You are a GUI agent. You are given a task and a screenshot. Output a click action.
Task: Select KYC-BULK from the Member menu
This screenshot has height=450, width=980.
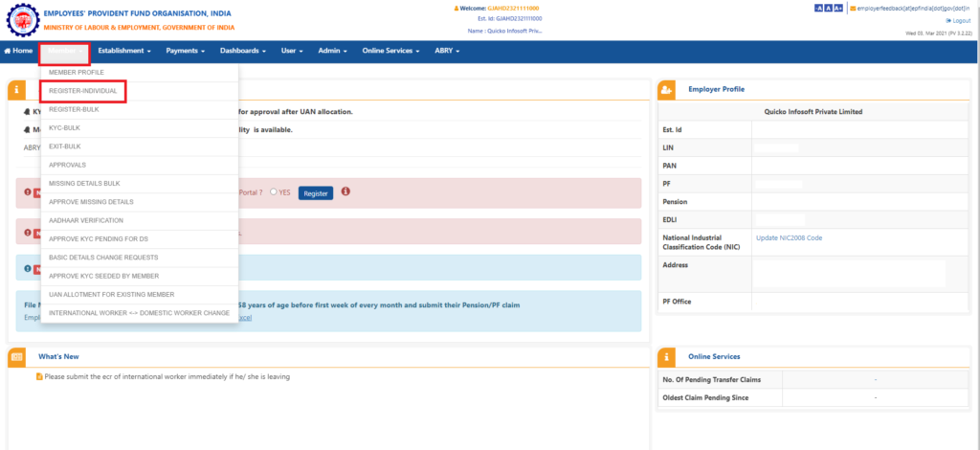click(x=140, y=128)
